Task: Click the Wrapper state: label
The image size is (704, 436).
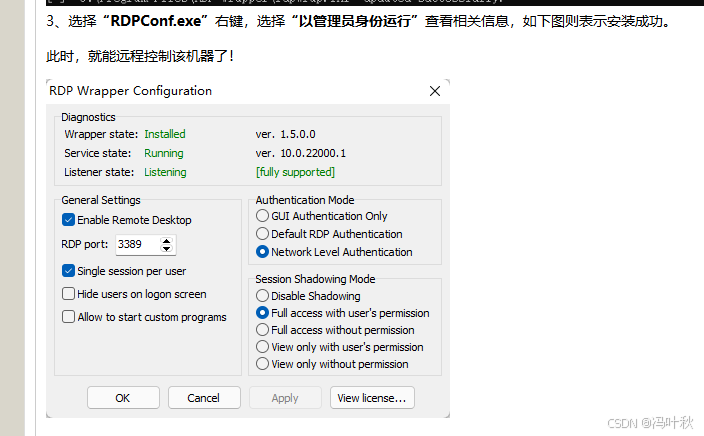Action: click(101, 134)
